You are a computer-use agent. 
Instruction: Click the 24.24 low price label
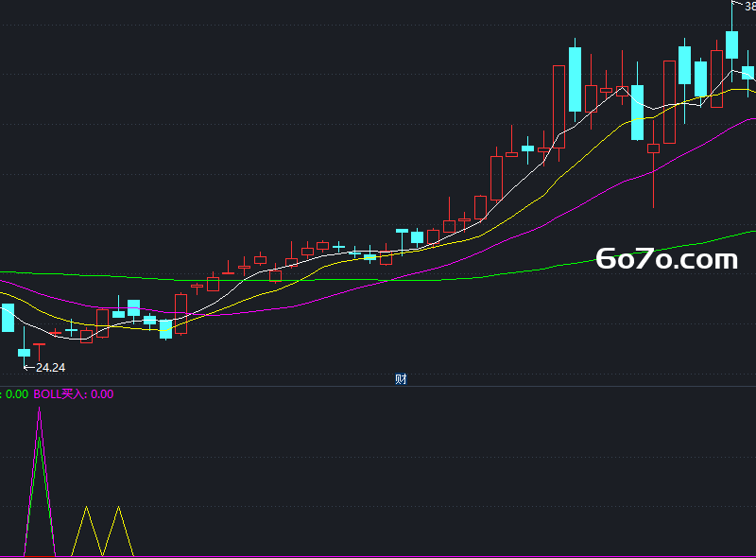(x=51, y=368)
